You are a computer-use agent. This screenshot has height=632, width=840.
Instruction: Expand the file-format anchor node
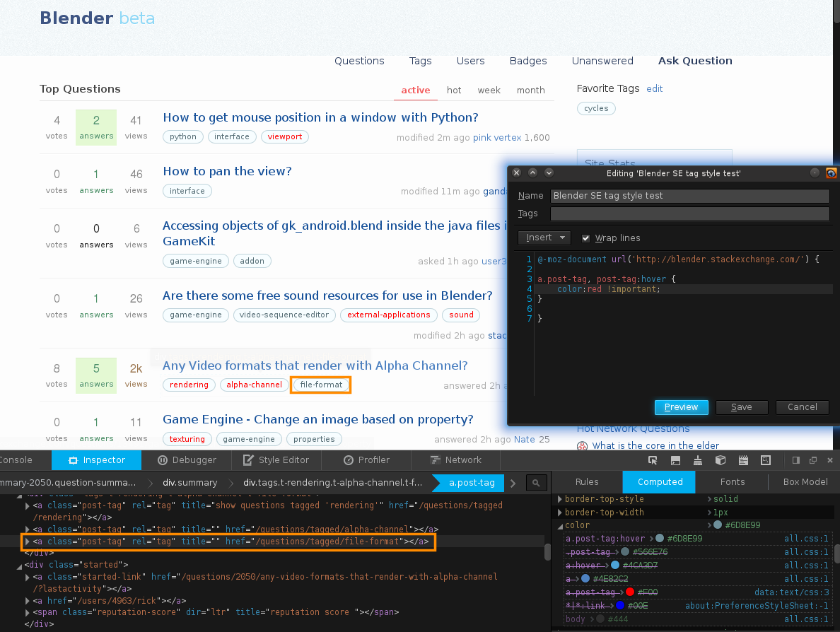point(28,542)
